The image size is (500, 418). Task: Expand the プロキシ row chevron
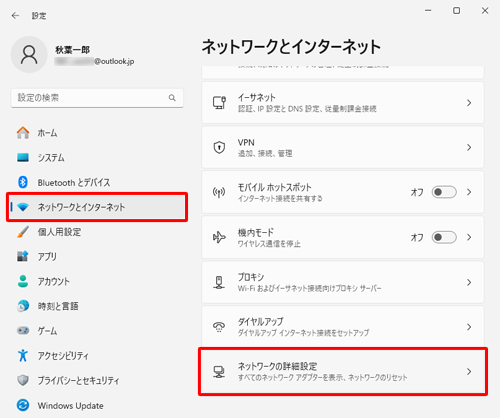point(469,282)
